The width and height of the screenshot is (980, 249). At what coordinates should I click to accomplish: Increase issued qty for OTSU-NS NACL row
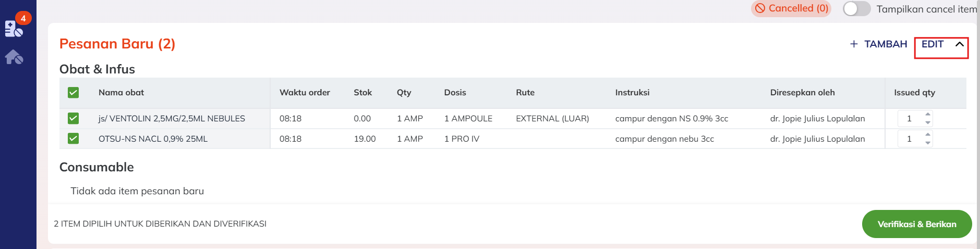click(928, 135)
